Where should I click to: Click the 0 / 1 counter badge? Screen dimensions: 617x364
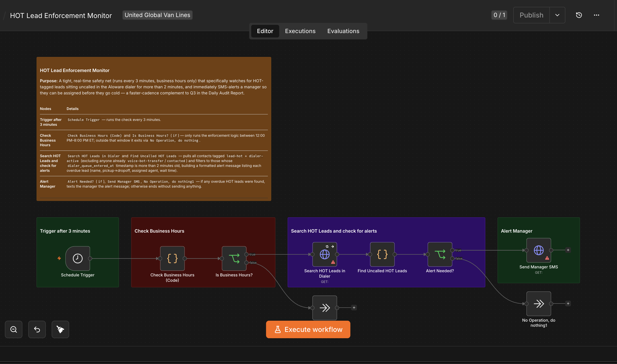point(499,15)
